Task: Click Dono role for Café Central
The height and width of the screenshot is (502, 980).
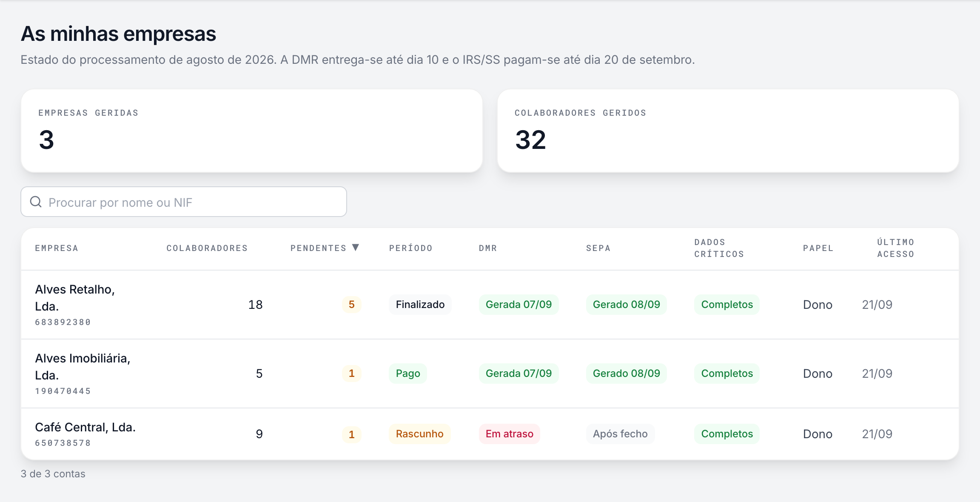Action: click(818, 434)
